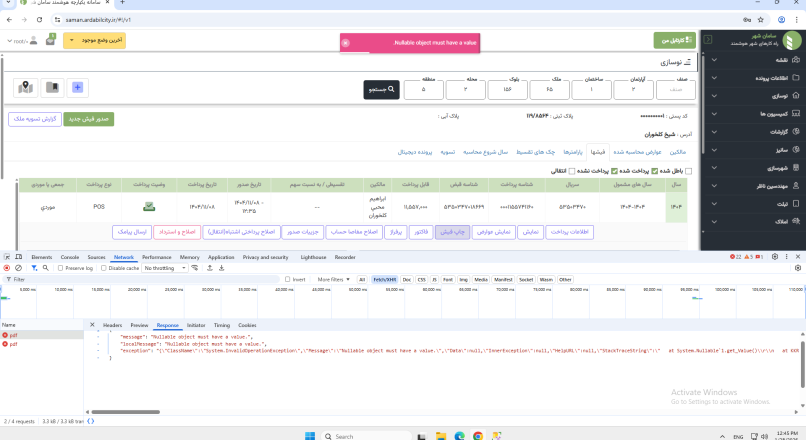Switch to the عوارض محاسبه شده tab

click(x=637, y=152)
